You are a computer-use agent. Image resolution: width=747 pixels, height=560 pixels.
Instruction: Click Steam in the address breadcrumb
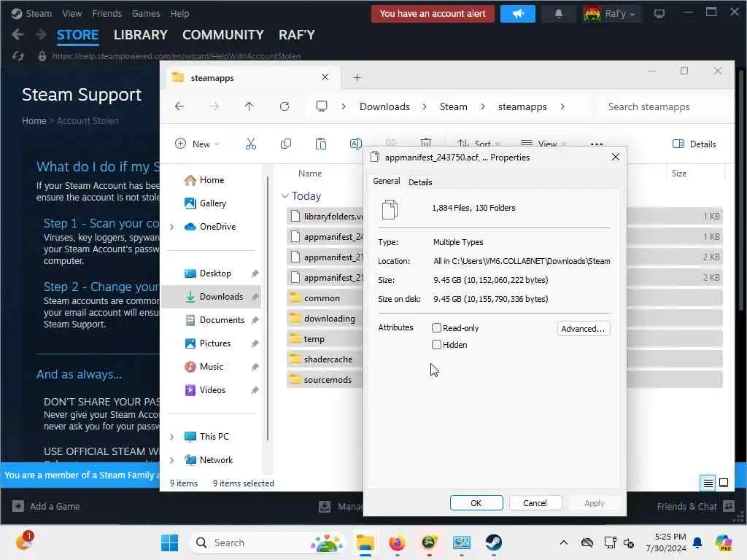[453, 106]
